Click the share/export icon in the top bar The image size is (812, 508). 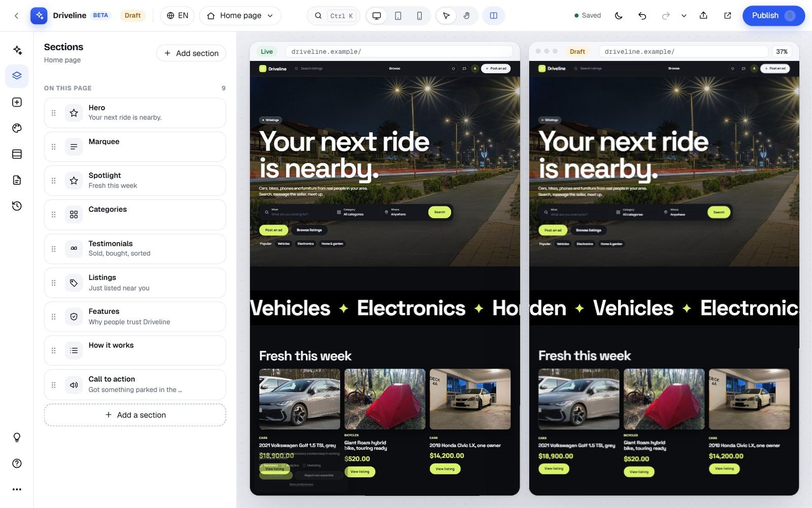pos(703,16)
